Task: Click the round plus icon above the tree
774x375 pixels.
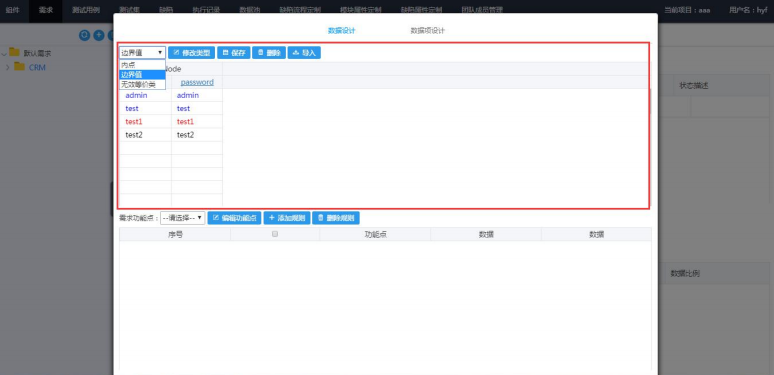Action: click(x=99, y=35)
